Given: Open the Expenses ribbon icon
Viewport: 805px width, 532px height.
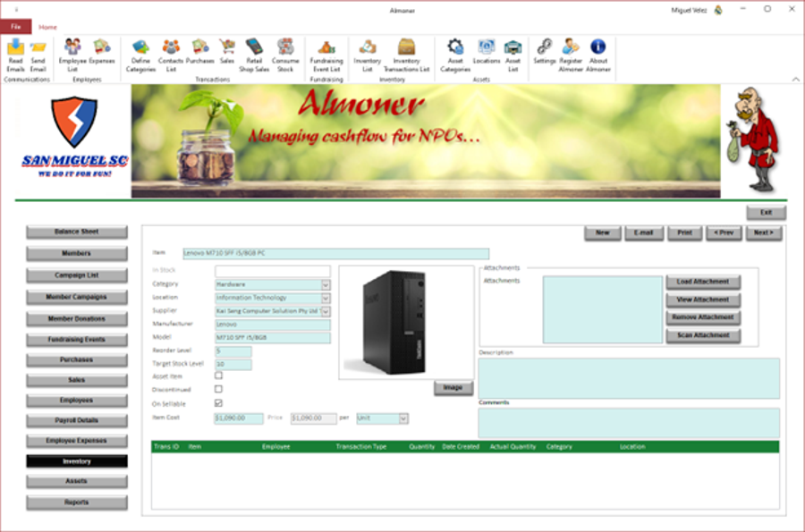Looking at the screenshot, I should pos(102,51).
